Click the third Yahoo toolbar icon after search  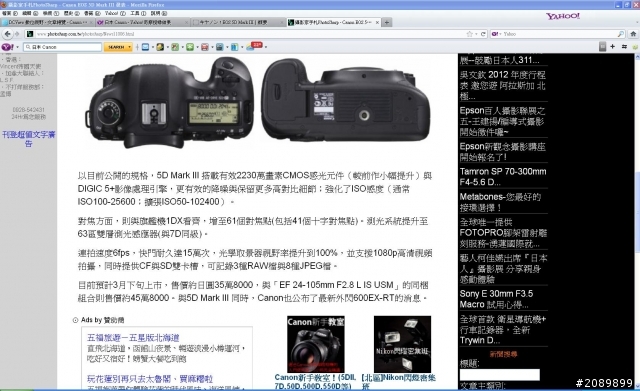pos(175,47)
